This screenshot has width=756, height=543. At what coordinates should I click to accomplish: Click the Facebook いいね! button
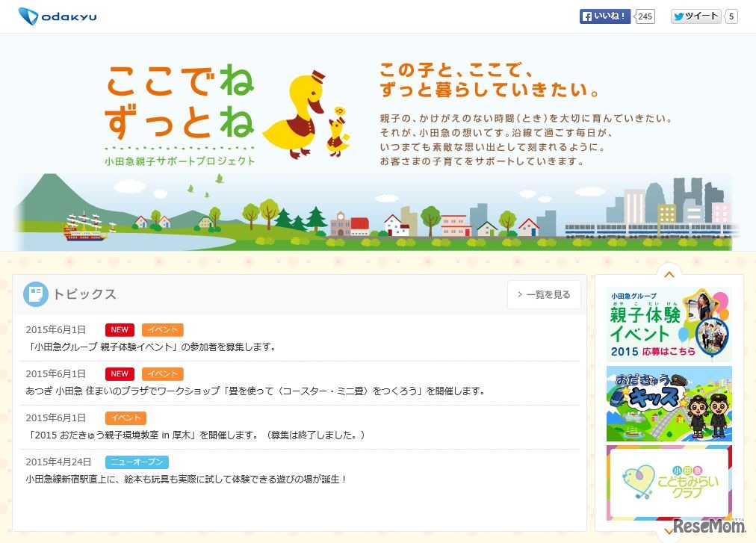coord(604,16)
